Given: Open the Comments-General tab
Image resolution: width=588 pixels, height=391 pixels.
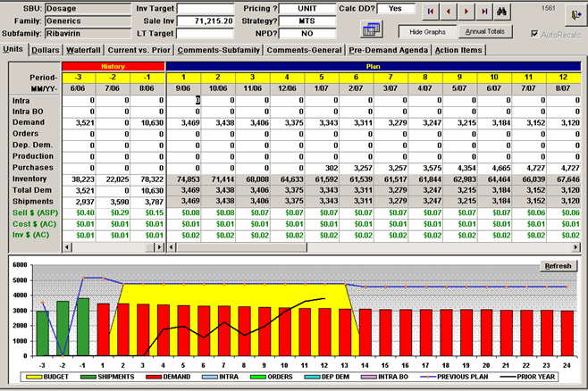Looking at the screenshot, I should 304,50.
